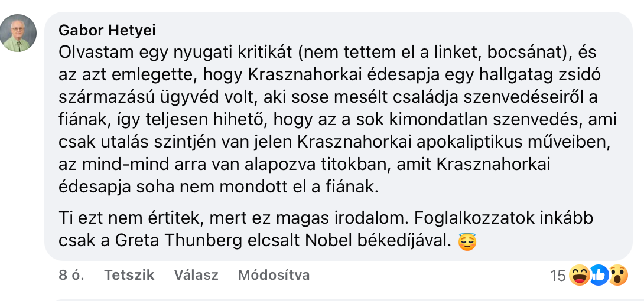Click the halo smiley emoji in comment
This screenshot has height=301, width=644.
click(467, 241)
